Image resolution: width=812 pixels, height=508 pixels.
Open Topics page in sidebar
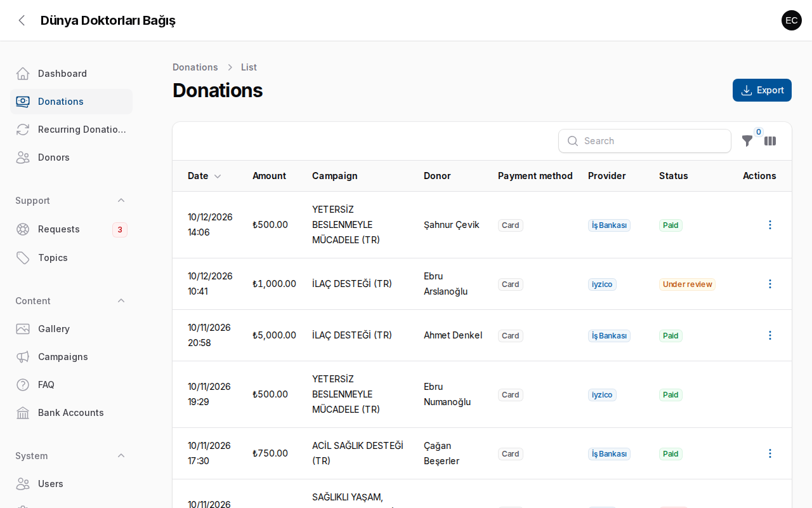(x=71, y=258)
